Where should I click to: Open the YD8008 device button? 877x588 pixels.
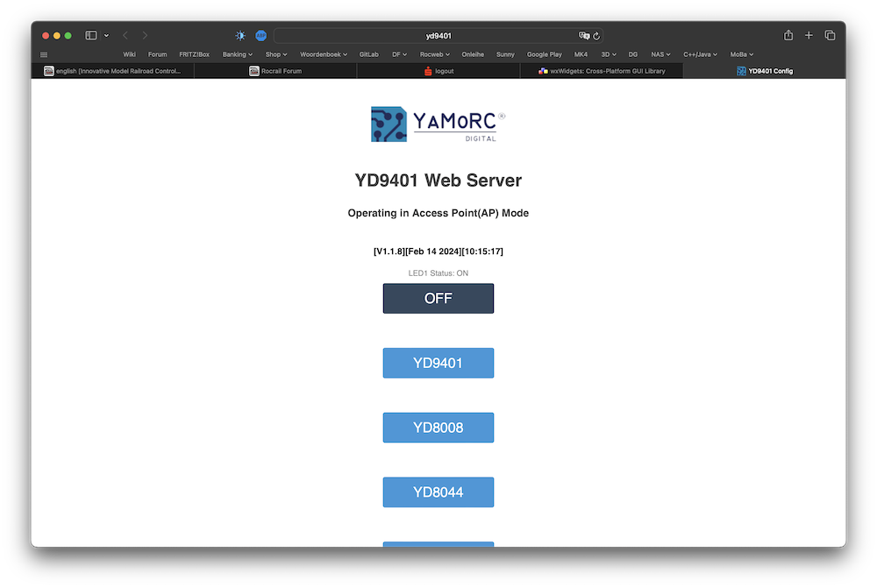pyautogui.click(x=438, y=428)
